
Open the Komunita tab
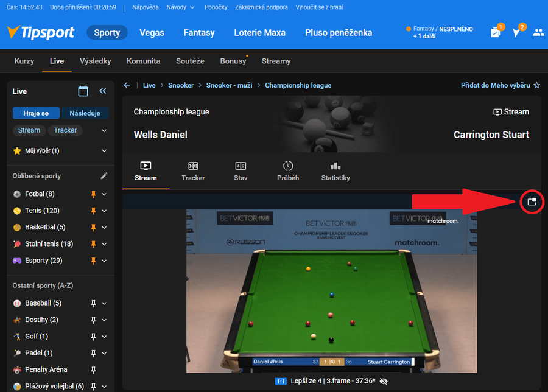(x=143, y=61)
